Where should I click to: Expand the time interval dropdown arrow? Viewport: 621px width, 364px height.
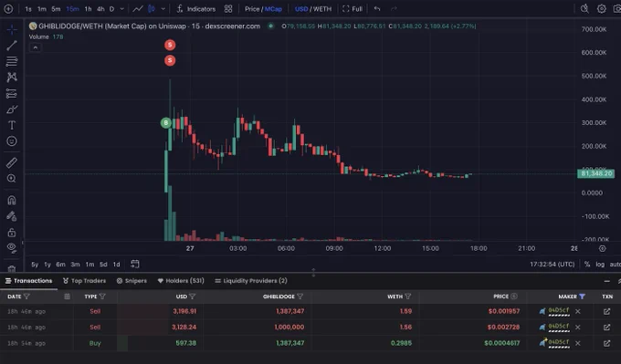[122, 9]
